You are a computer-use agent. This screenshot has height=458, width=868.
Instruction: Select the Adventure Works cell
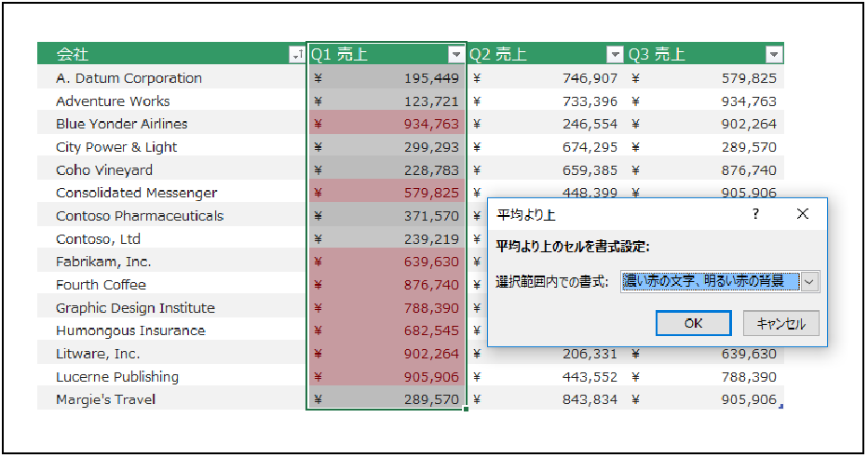point(171,101)
